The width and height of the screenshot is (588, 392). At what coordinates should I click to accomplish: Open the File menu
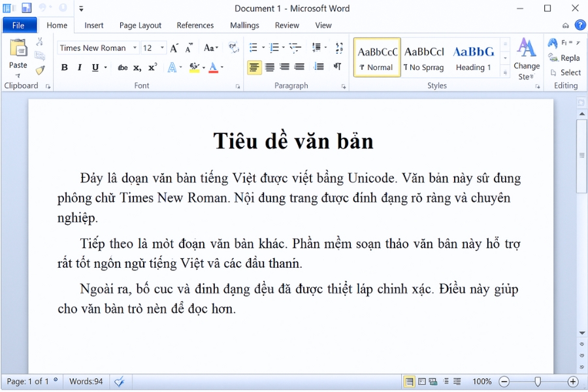coord(20,25)
